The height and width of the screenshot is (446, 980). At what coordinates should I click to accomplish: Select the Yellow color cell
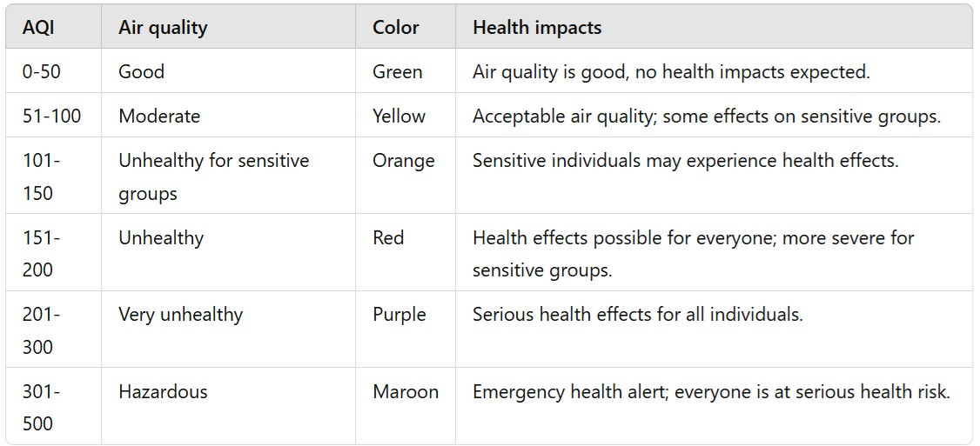coord(399,116)
